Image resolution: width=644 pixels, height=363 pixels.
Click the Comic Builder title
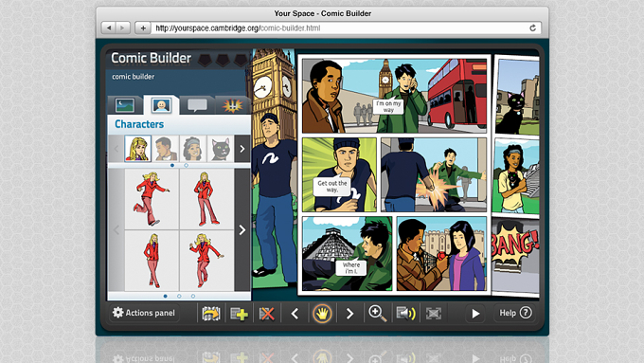click(x=151, y=58)
